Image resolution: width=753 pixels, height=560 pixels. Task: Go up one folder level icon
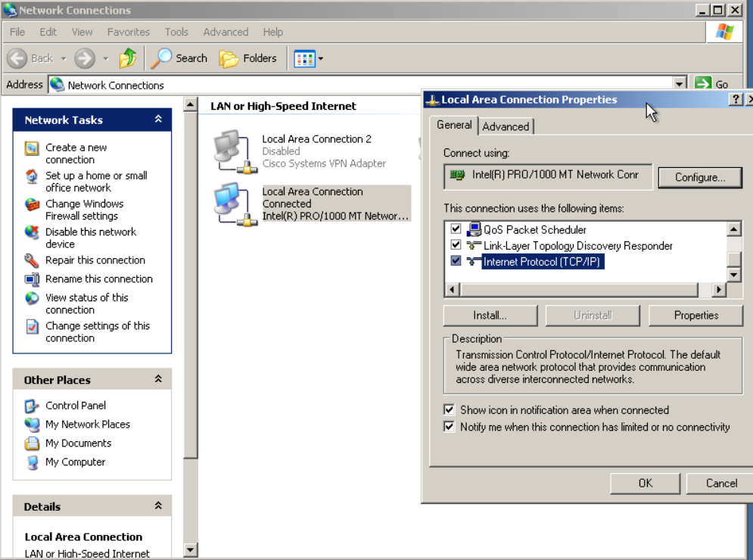(128, 58)
